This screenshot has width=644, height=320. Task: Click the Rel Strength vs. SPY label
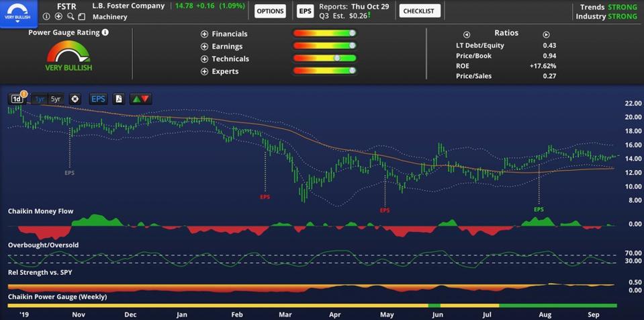coord(40,272)
